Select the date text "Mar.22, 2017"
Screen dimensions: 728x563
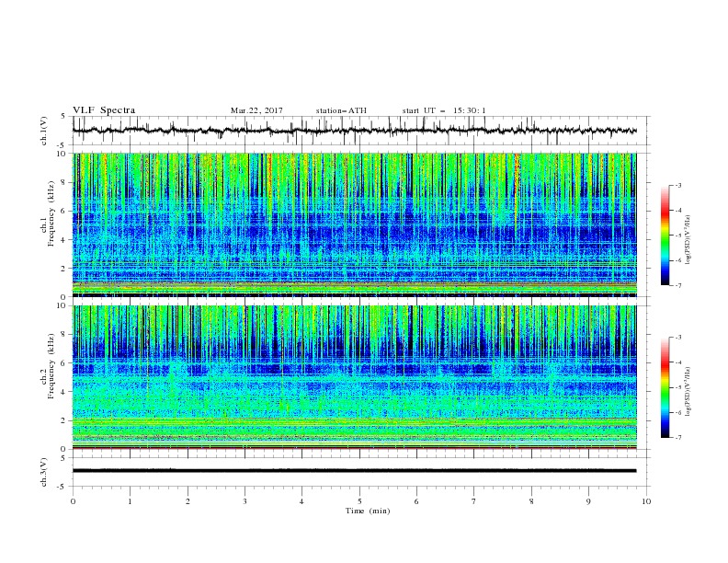point(256,110)
